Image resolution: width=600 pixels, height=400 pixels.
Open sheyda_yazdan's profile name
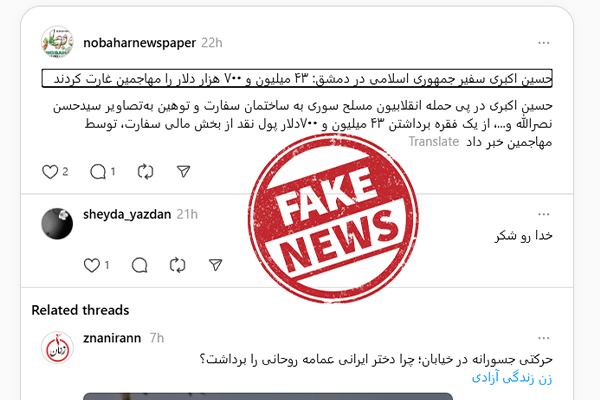127,214
